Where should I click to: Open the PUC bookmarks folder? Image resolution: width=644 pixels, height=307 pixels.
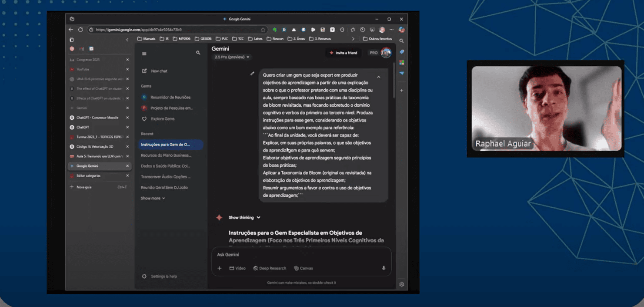(222, 39)
